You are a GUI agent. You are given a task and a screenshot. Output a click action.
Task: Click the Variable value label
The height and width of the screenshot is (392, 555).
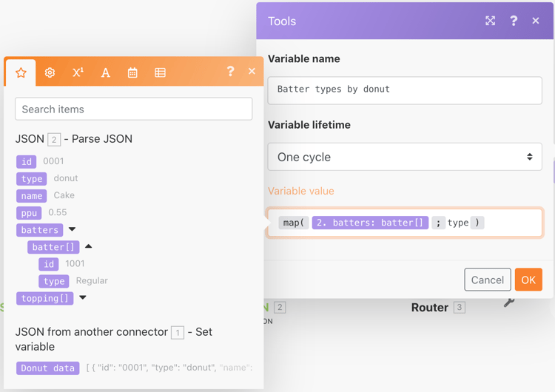click(301, 191)
